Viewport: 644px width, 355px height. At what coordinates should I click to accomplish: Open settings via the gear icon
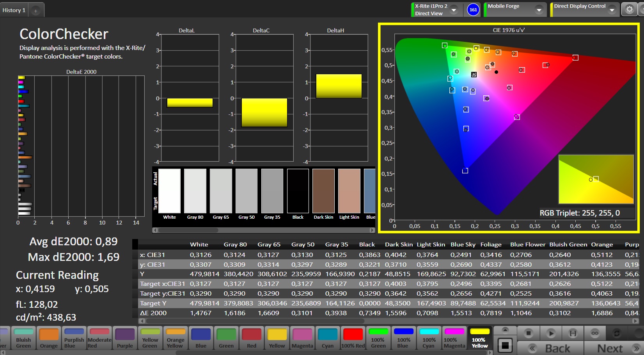click(629, 9)
